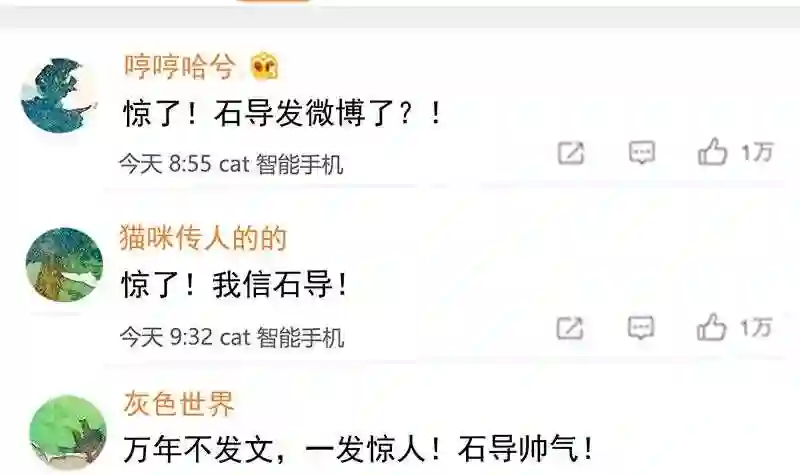
Task: Click the emoji badge beside 哼哼哈兮
Action: (265, 66)
